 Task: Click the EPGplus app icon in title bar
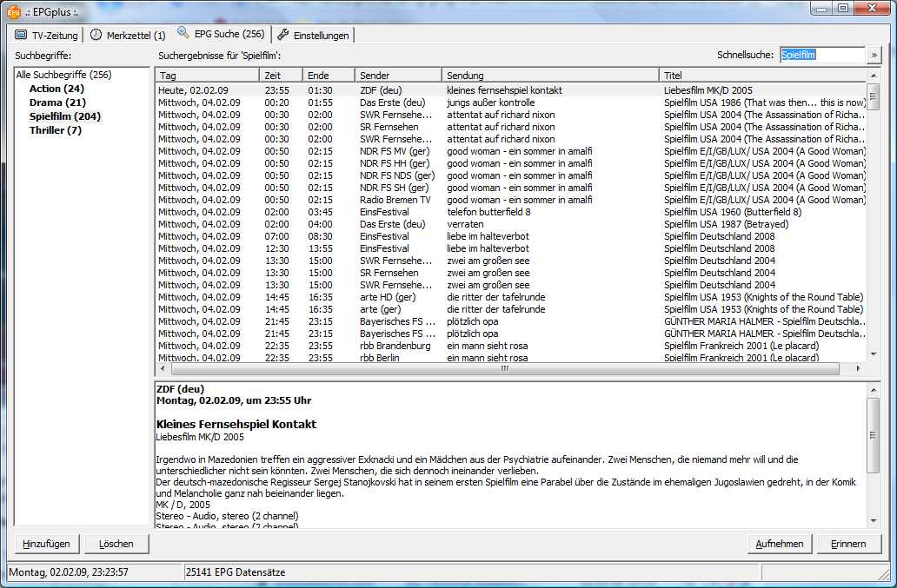point(13,10)
